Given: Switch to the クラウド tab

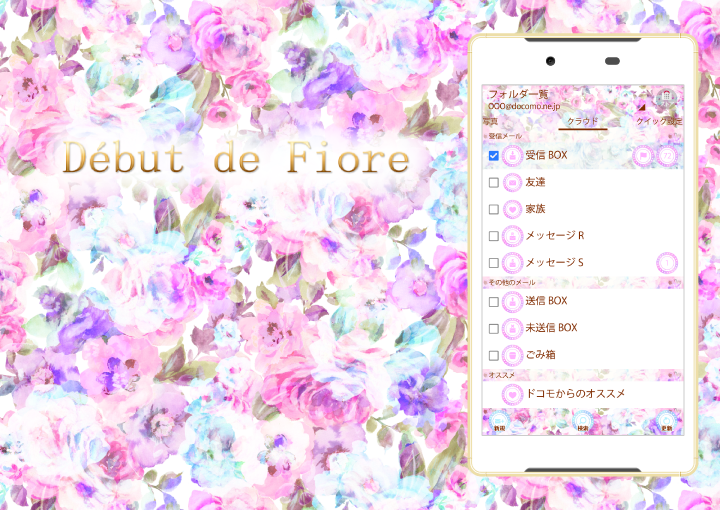Looking at the screenshot, I should (x=582, y=122).
